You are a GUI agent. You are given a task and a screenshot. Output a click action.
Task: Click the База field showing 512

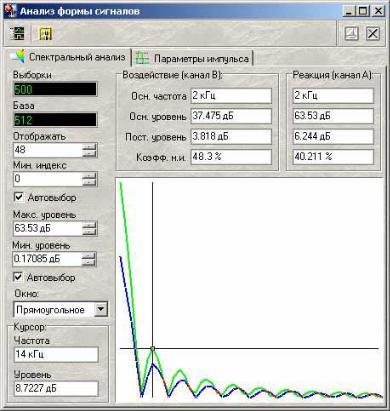(x=55, y=120)
